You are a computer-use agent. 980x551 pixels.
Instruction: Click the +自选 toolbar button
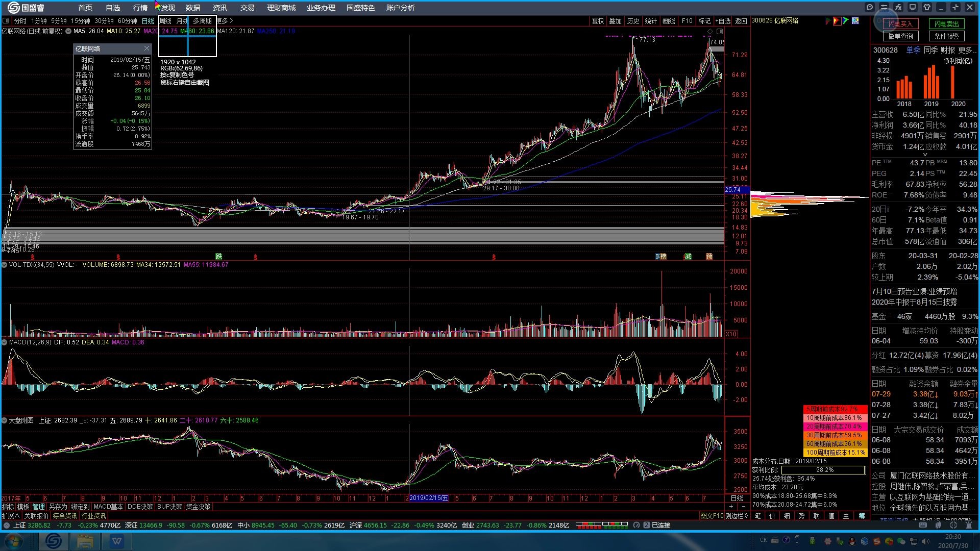(723, 21)
